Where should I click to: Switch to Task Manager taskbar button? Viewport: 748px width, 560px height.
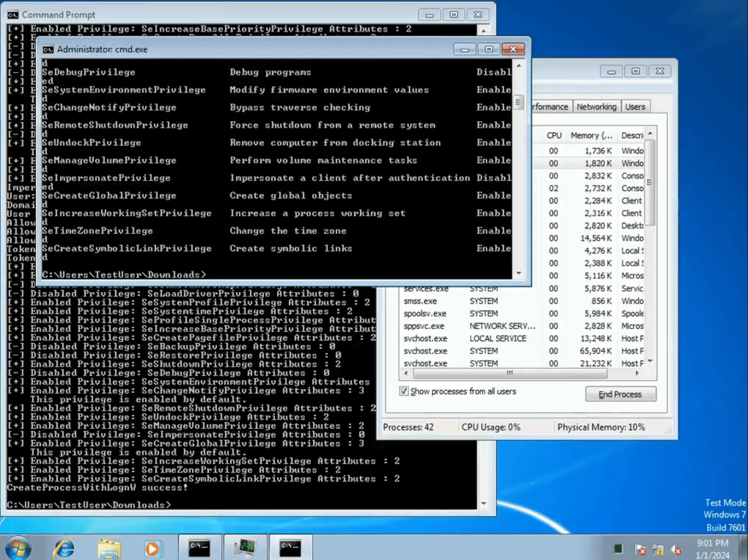[x=245, y=548]
